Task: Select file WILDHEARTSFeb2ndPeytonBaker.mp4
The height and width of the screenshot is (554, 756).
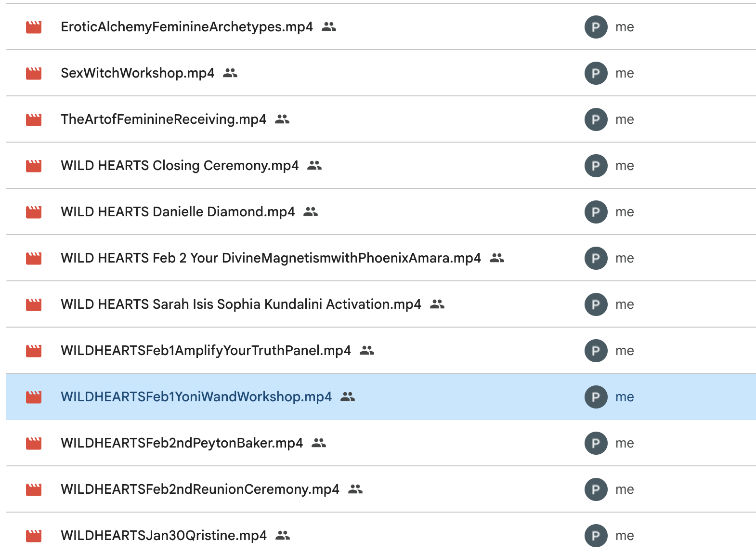Action: [x=182, y=443]
